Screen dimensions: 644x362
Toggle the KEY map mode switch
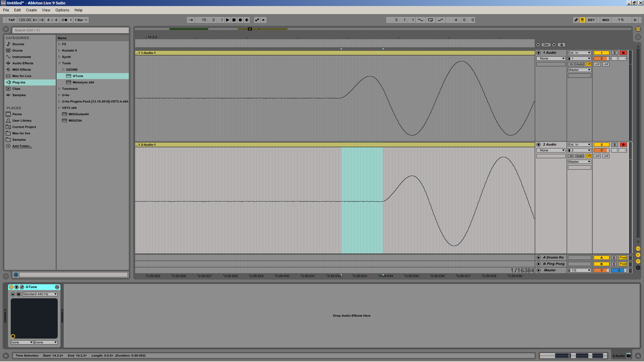[x=591, y=20]
